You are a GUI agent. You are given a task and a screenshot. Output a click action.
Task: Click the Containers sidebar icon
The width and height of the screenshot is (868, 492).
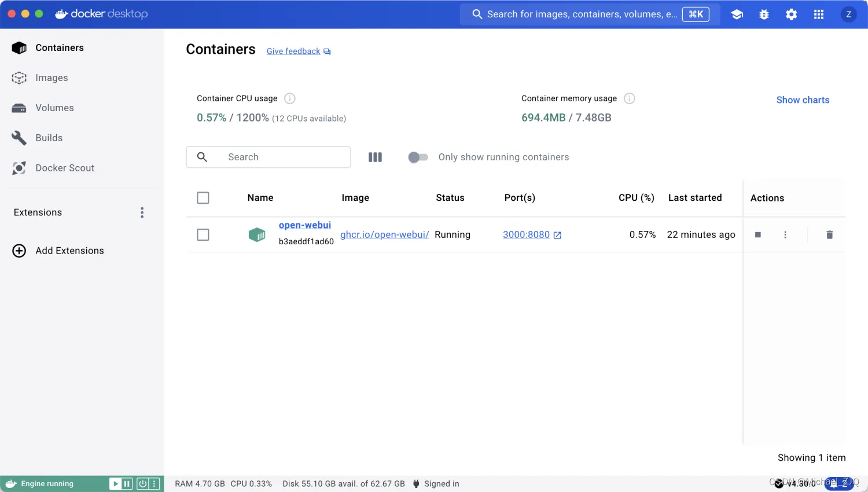tap(19, 48)
